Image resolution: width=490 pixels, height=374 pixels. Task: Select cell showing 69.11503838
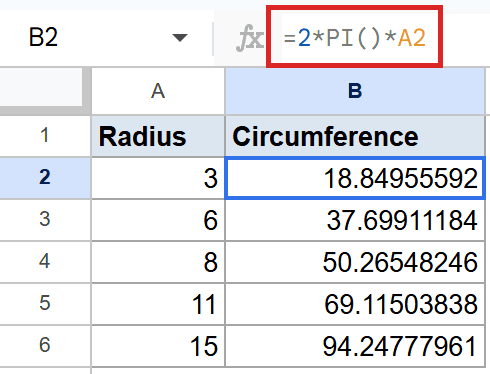click(x=355, y=304)
